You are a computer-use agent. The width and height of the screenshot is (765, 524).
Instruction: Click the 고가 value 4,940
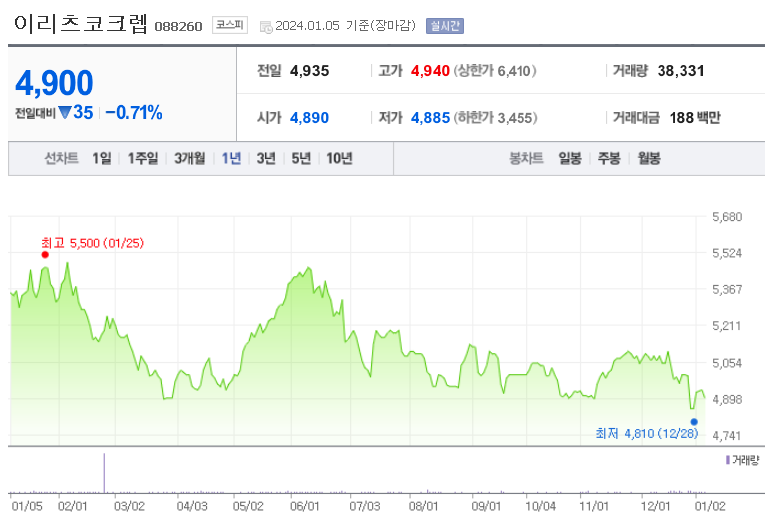pyautogui.click(x=430, y=71)
